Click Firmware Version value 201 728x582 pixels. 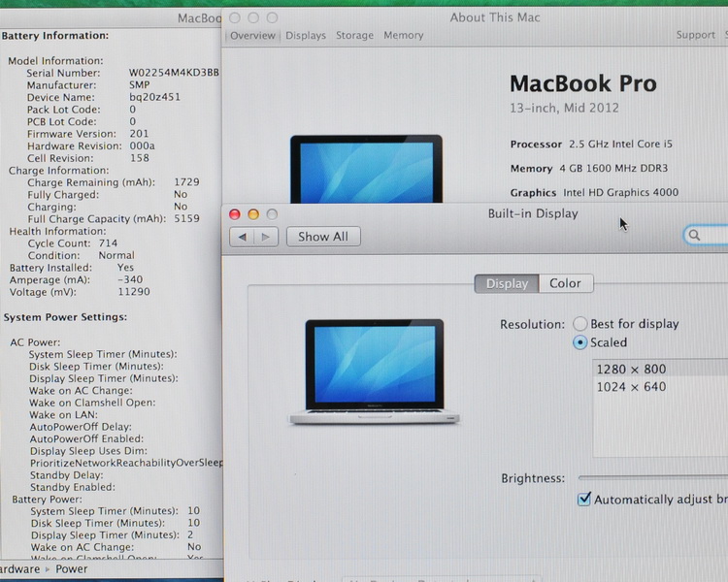click(139, 134)
